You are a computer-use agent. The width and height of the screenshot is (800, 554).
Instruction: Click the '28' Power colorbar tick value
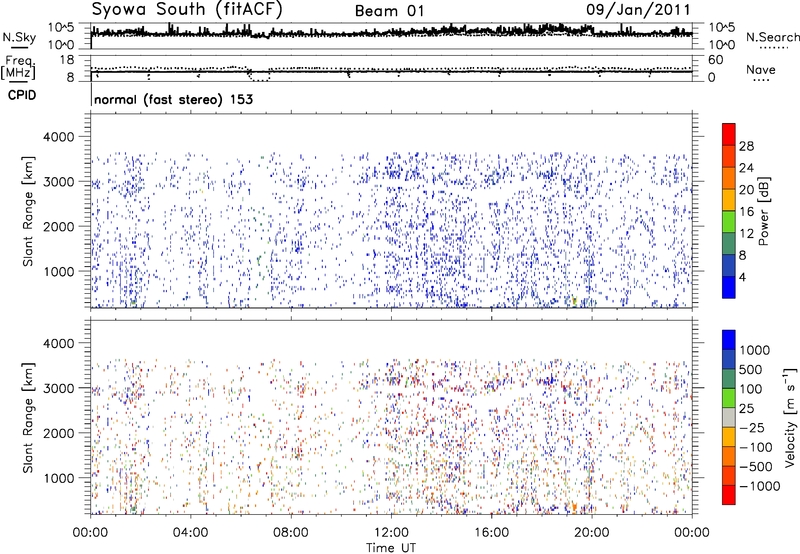(746, 146)
